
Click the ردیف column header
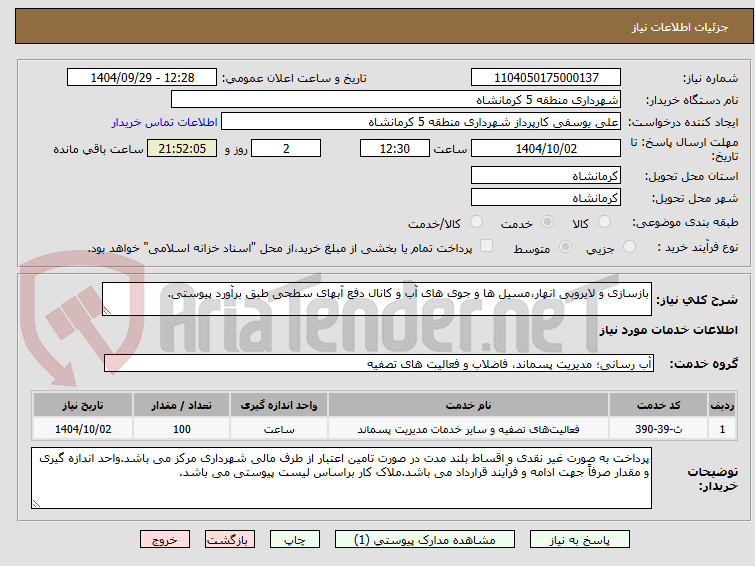pyautogui.click(x=722, y=405)
